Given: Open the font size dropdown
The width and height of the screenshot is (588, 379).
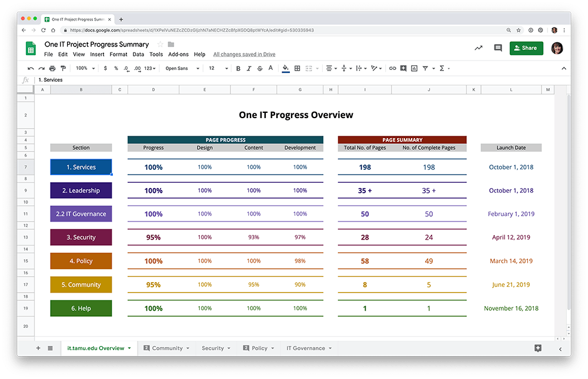Looking at the screenshot, I should [x=218, y=68].
